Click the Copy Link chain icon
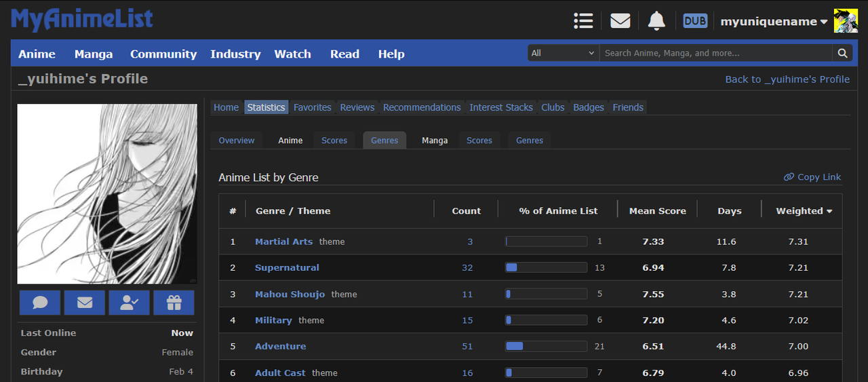This screenshot has height=382, width=868. point(789,177)
